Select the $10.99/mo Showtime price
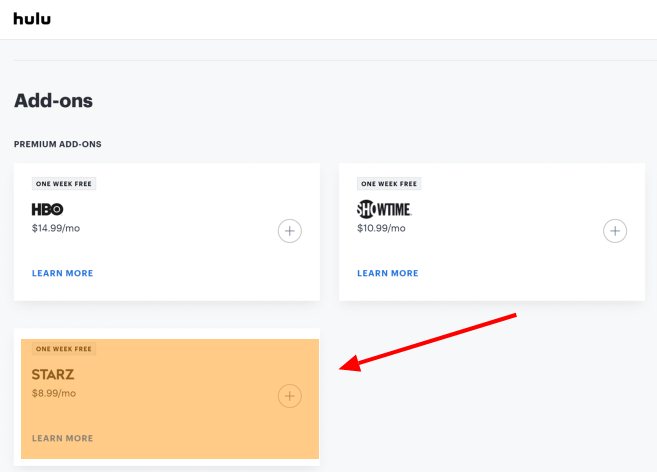657x472 pixels. (x=381, y=228)
